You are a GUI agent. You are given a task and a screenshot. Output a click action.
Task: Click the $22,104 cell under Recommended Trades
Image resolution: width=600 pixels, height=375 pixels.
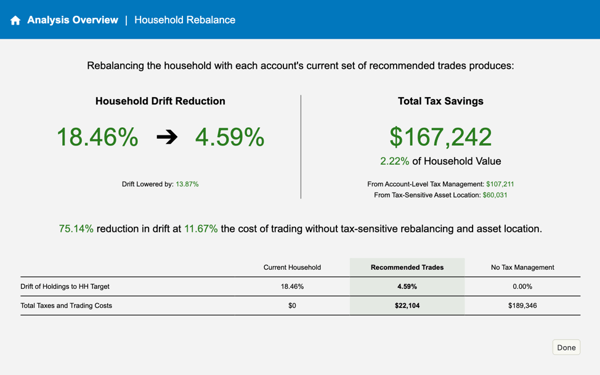(407, 306)
